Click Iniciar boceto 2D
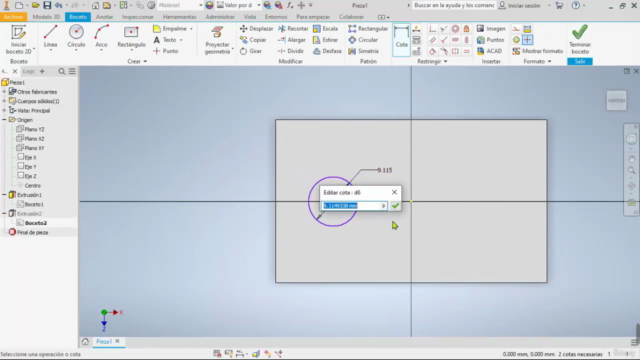The height and width of the screenshot is (360, 640). click(x=18, y=40)
